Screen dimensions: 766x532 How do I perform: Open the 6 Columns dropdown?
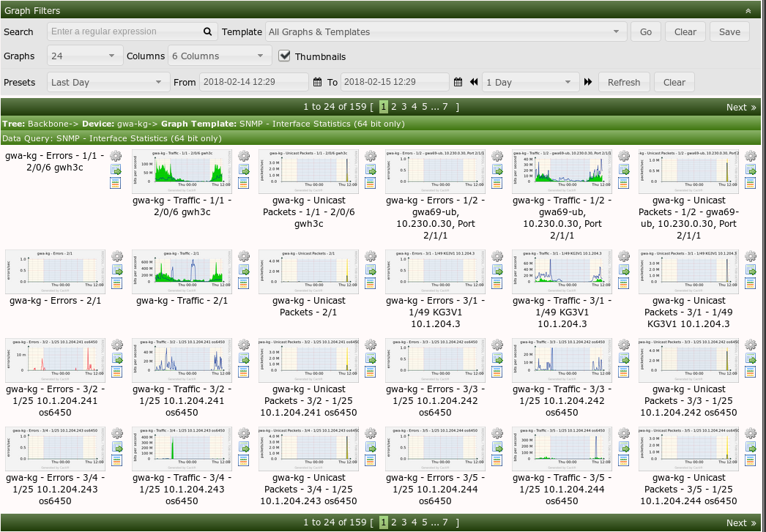(220, 56)
